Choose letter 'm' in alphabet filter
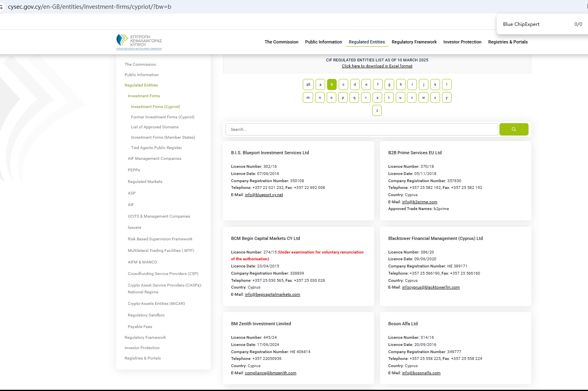Screen dimensions: 588x391 [308, 98]
